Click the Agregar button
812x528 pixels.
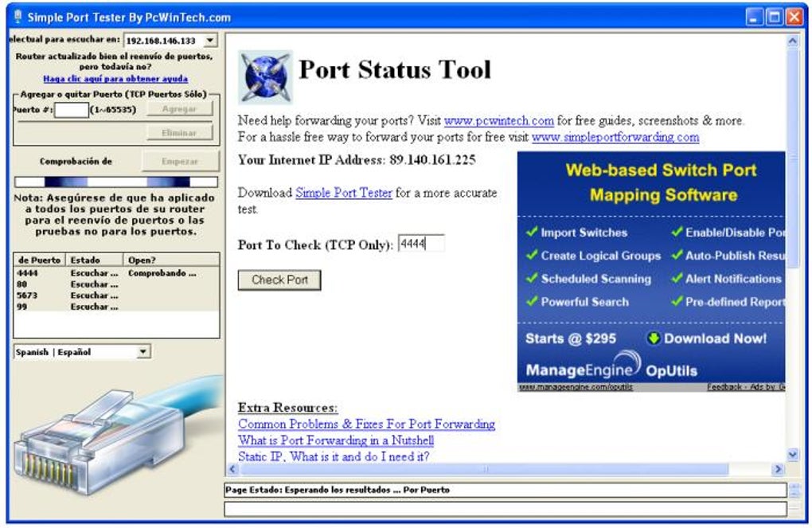[180, 109]
